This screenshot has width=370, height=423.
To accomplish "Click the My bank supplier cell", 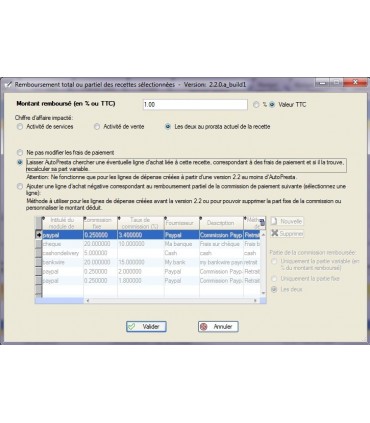I will [182, 262].
